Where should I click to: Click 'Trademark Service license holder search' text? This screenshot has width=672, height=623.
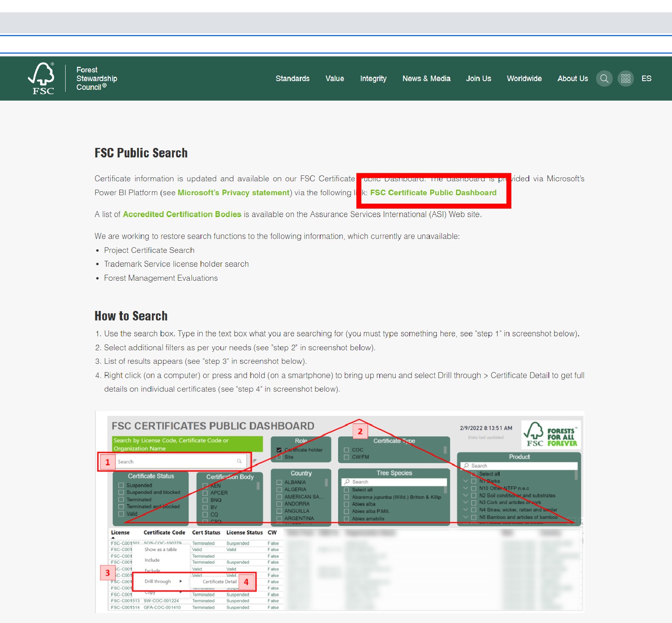[x=176, y=264]
